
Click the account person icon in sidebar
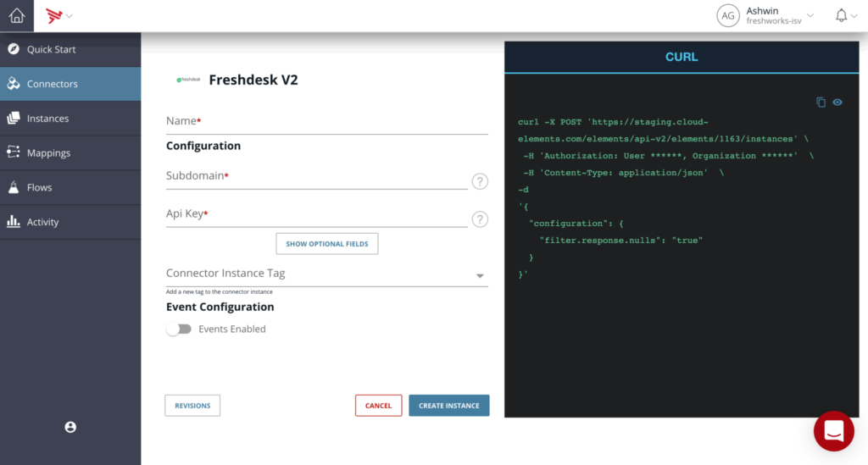70,427
